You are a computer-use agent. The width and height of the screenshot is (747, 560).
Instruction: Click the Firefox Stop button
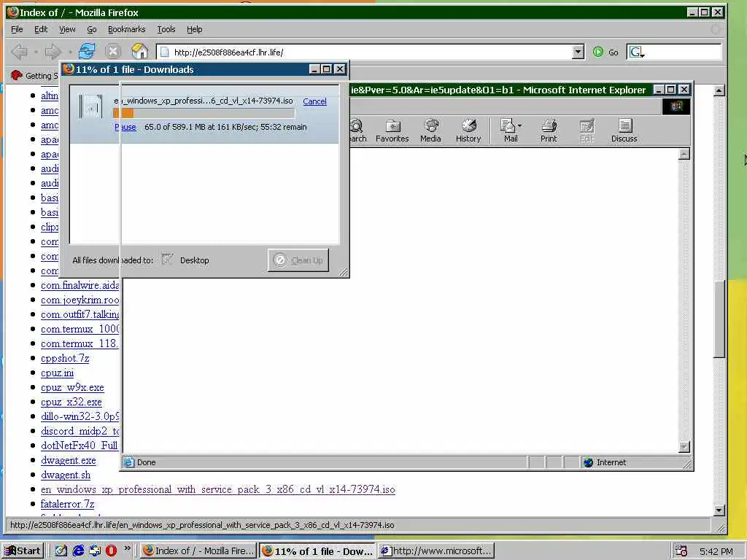click(x=113, y=52)
